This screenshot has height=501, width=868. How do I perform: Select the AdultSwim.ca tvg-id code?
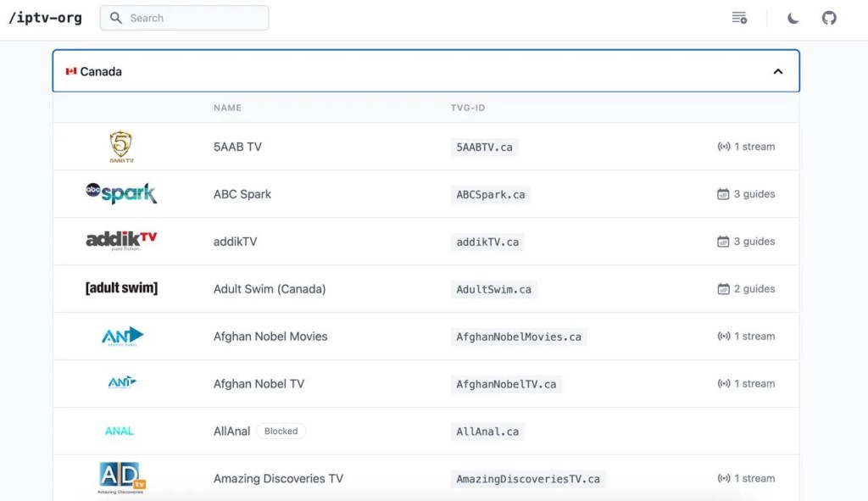[493, 290]
